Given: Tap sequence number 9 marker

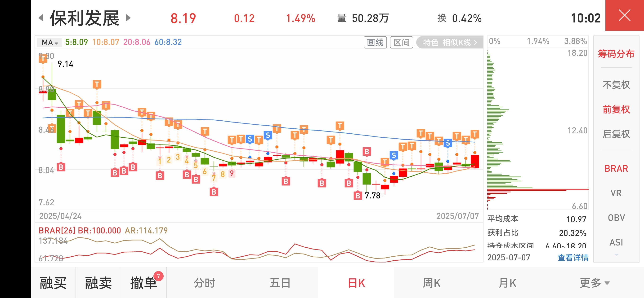Looking at the screenshot, I should pos(232,173).
